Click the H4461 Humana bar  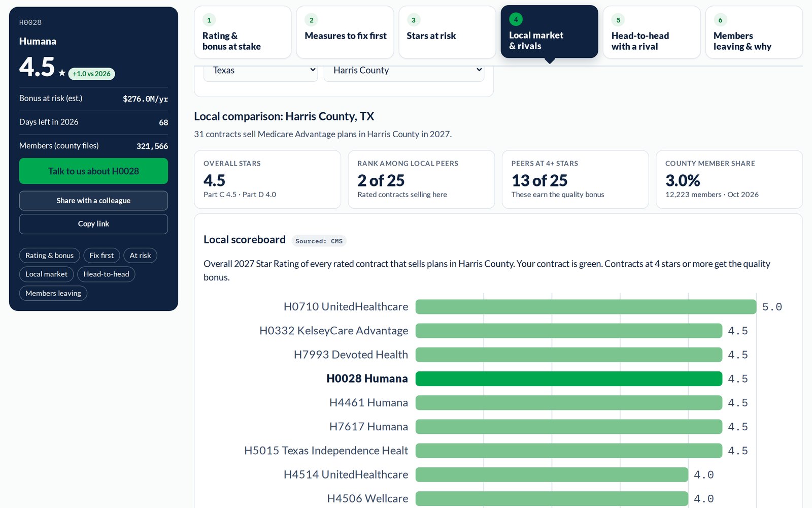(569, 402)
